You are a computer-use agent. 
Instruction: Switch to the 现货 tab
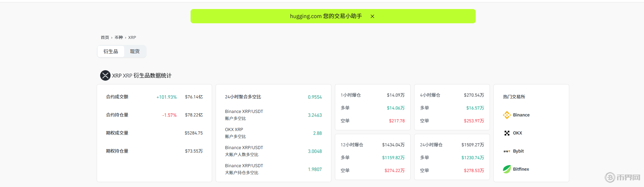tap(135, 51)
